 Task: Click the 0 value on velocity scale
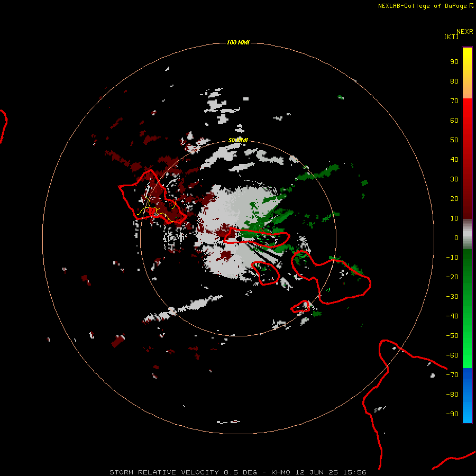456,237
